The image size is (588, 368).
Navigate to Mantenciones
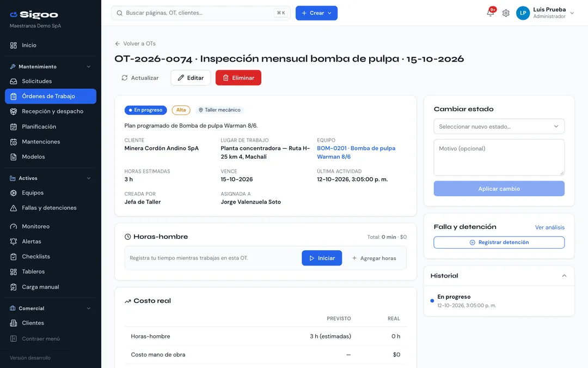(x=51, y=142)
